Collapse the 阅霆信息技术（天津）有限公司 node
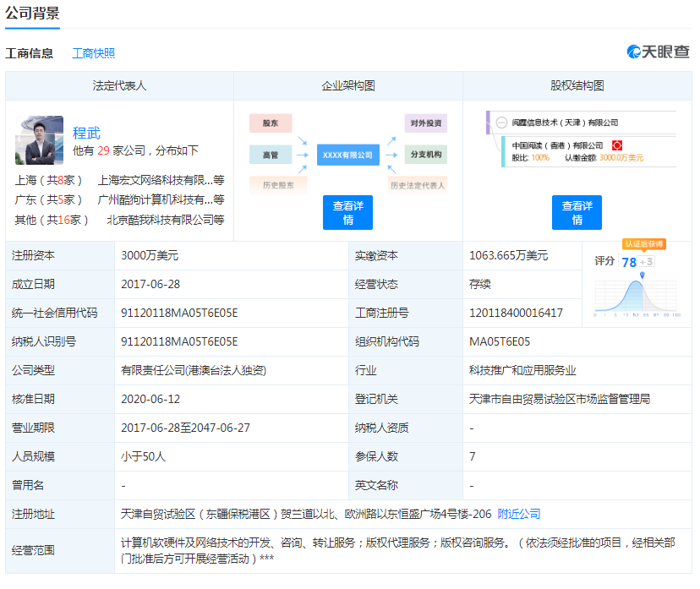700x589 pixels. coord(502,123)
